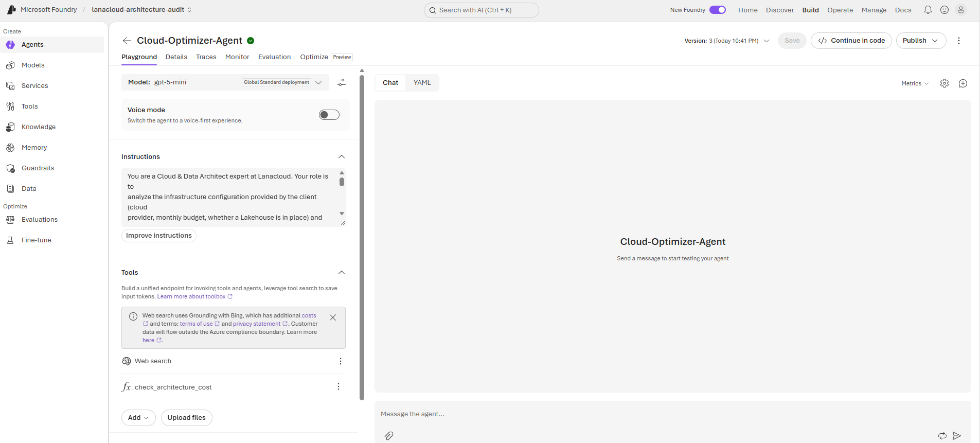Open model parameter settings sliders icon
The height and width of the screenshot is (443, 980).
342,82
